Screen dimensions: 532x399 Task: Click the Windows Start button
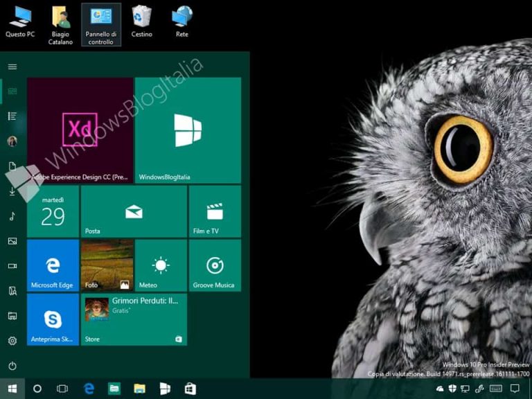(12, 389)
